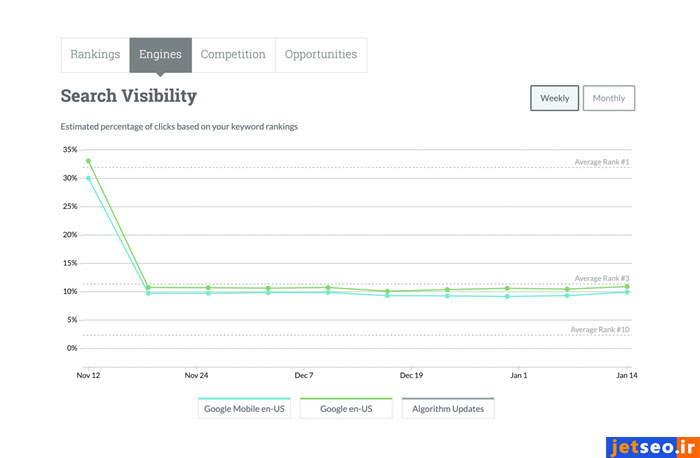Screen dimensions: 700x458
Task: Toggle Google en-US series in legend
Action: click(346, 409)
